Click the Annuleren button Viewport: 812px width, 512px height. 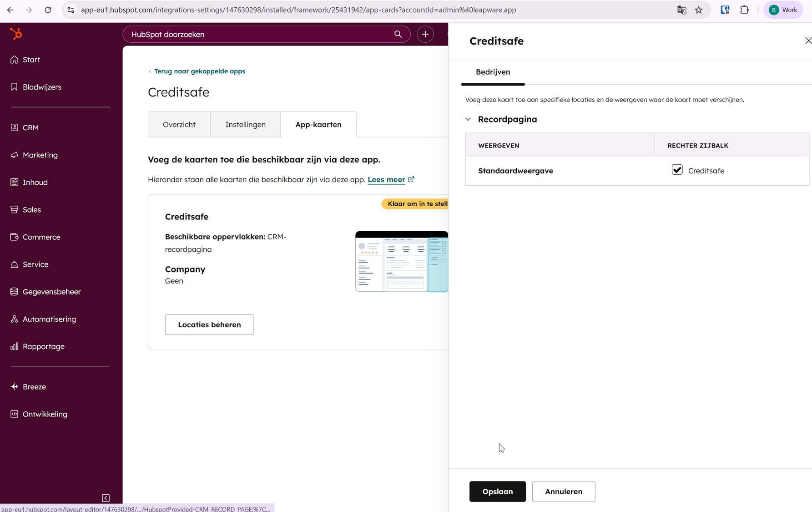(x=563, y=492)
